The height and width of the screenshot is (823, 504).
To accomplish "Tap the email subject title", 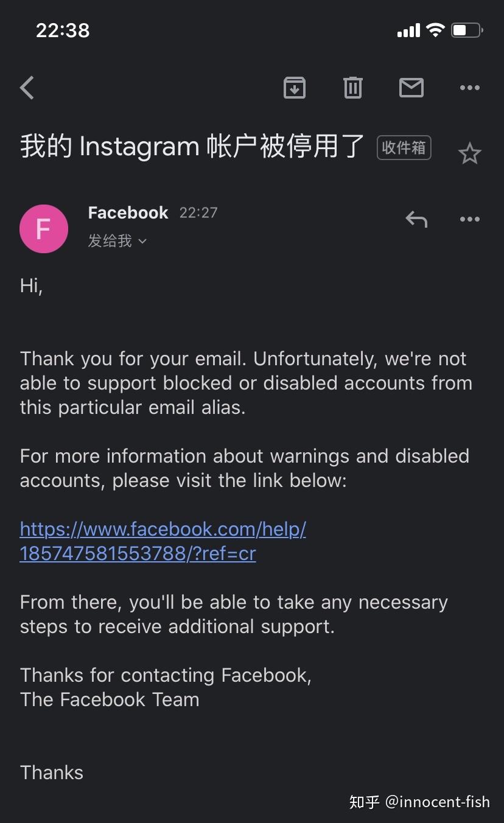I will (x=192, y=147).
